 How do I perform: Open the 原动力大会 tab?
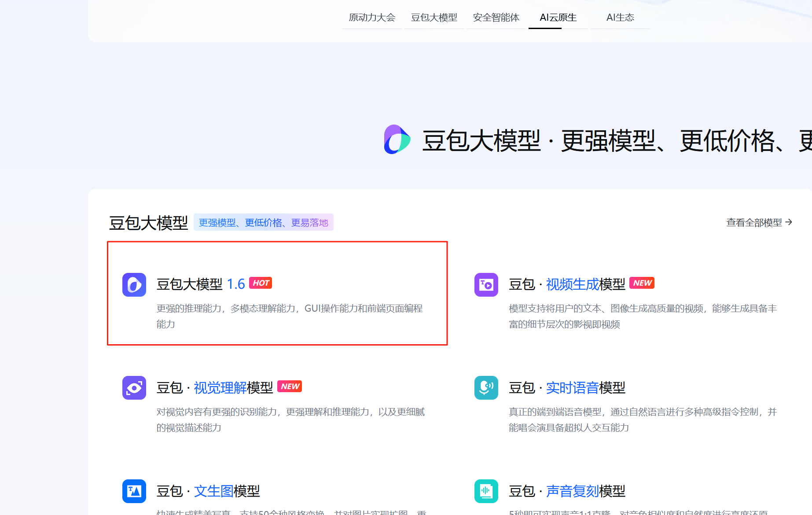coord(372,18)
